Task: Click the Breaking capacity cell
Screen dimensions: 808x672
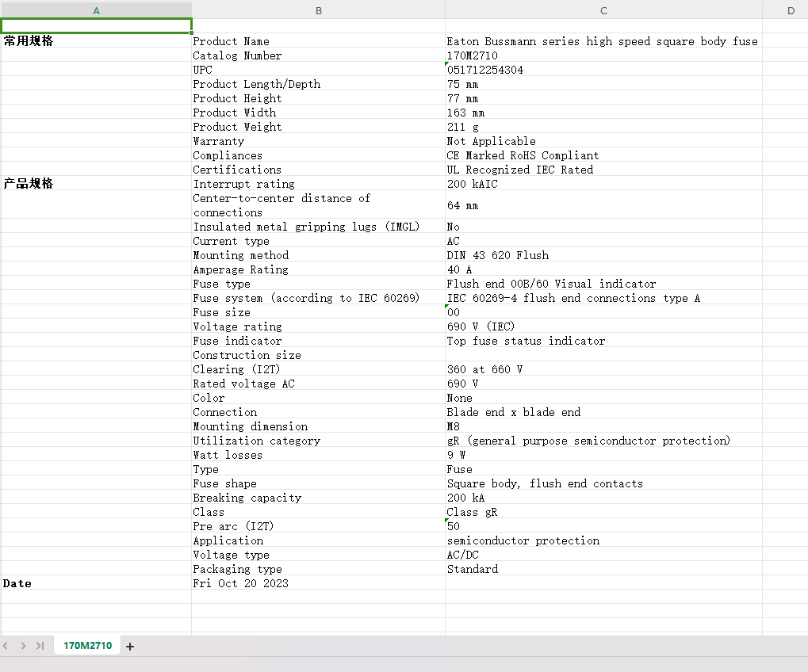Action: tap(319, 498)
